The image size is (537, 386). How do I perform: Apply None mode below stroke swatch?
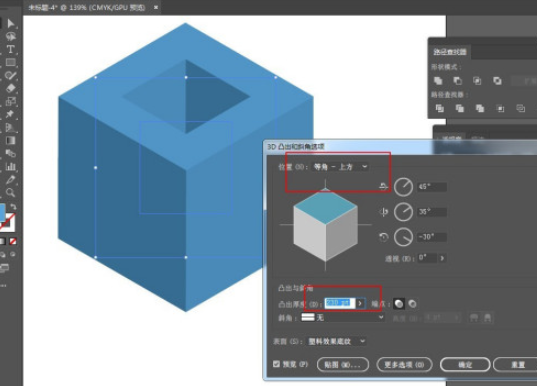[13, 241]
